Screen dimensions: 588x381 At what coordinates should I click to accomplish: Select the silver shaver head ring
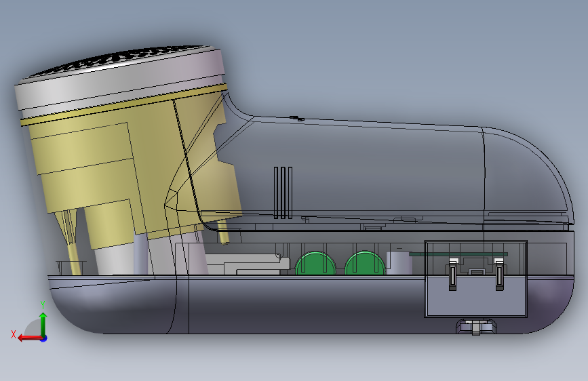pos(120,81)
